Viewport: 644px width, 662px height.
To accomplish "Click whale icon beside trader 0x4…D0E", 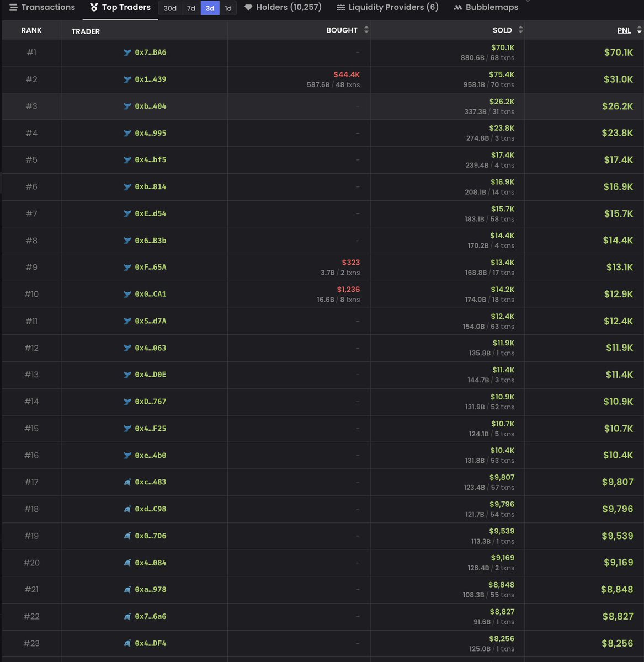I will pos(127,375).
